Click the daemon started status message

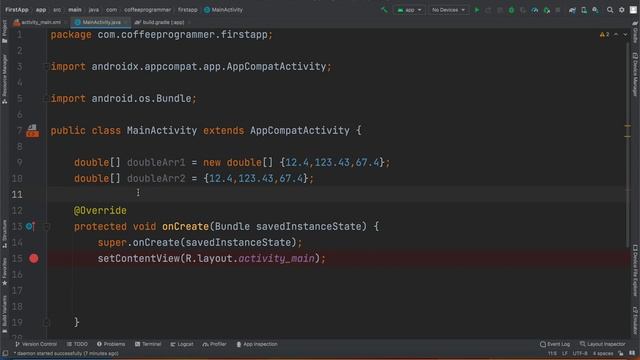[x=66, y=353]
